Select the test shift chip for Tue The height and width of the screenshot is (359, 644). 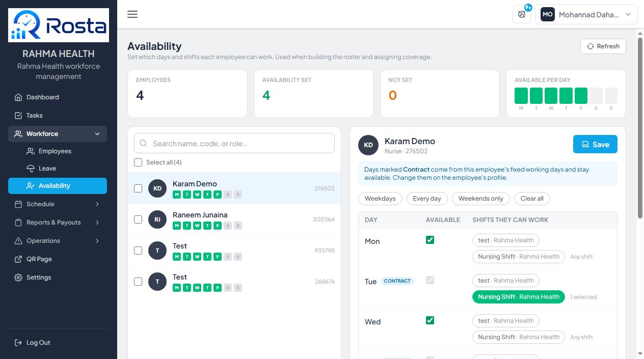[505, 281]
